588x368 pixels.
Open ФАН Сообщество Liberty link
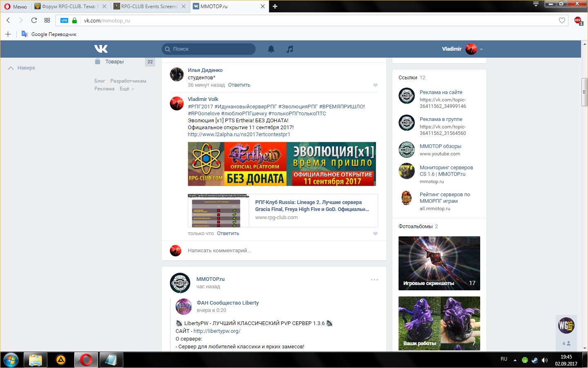227,303
